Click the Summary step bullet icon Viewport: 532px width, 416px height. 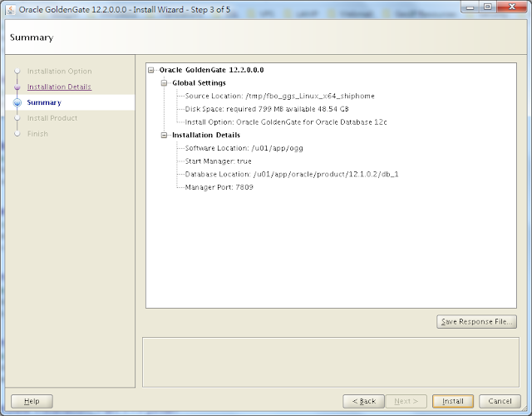[17, 102]
